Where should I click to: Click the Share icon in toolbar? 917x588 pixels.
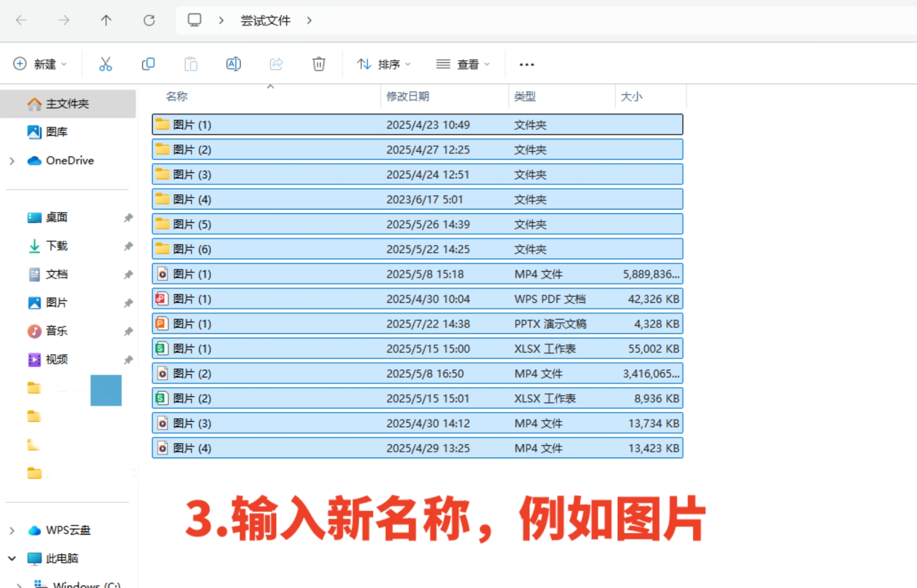pos(276,64)
